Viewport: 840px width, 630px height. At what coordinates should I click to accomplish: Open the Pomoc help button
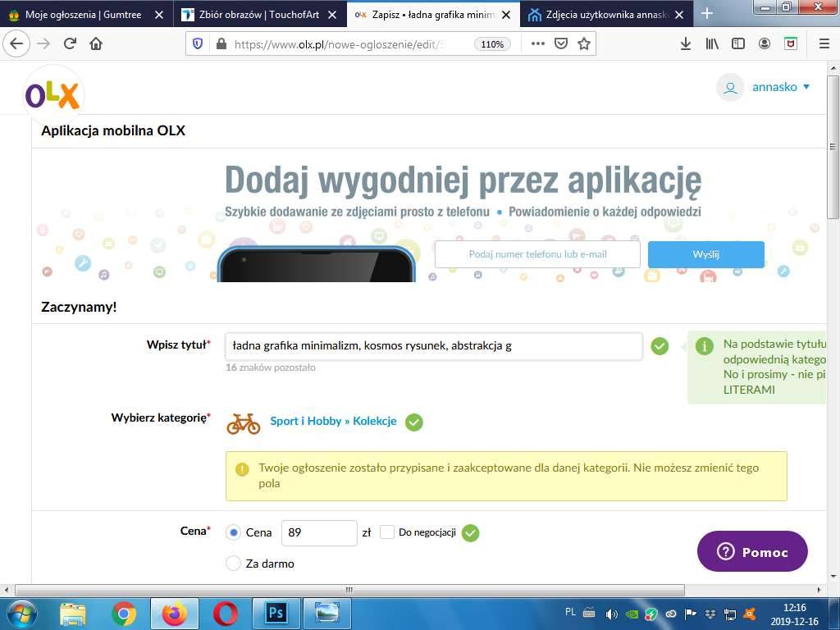[x=752, y=552]
